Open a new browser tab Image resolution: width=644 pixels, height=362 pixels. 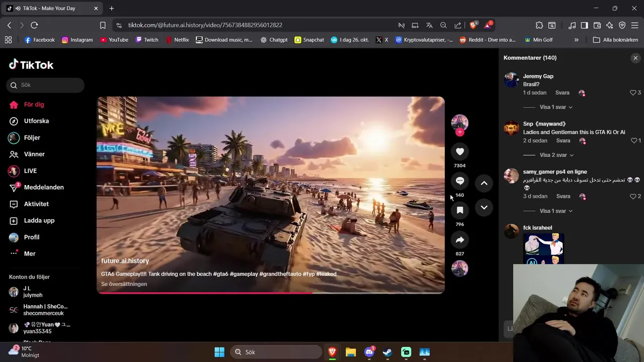click(x=112, y=9)
